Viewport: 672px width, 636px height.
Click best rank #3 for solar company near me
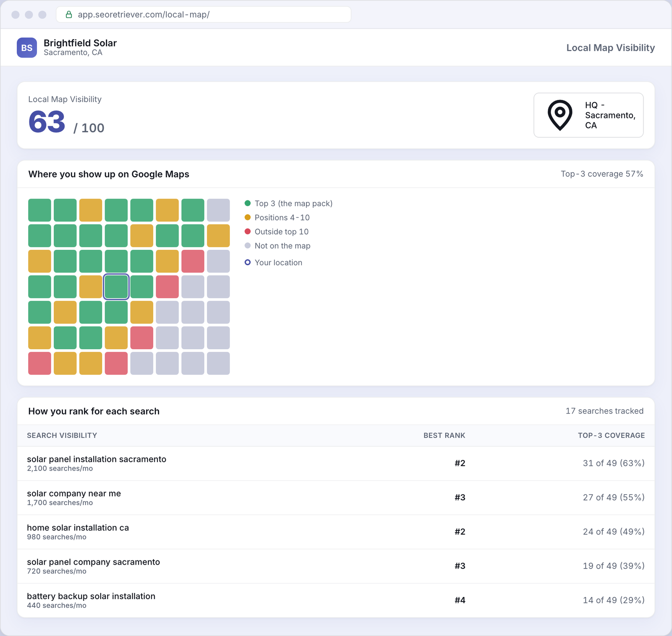click(460, 497)
